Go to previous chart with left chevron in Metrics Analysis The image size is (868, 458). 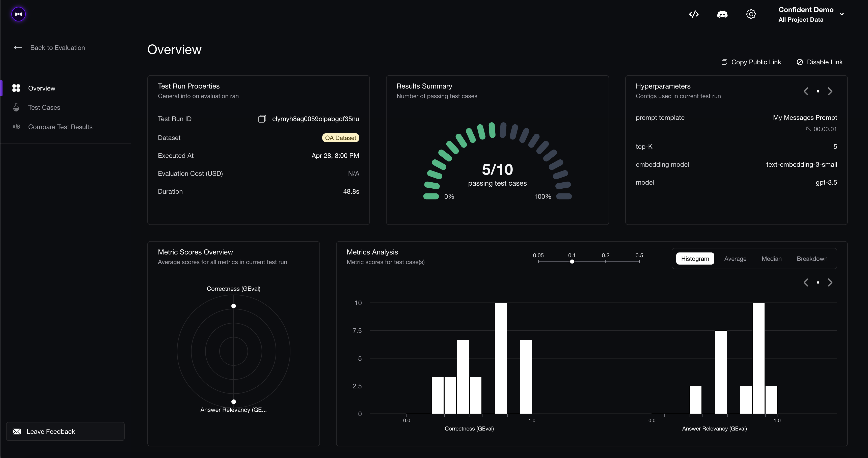806,282
